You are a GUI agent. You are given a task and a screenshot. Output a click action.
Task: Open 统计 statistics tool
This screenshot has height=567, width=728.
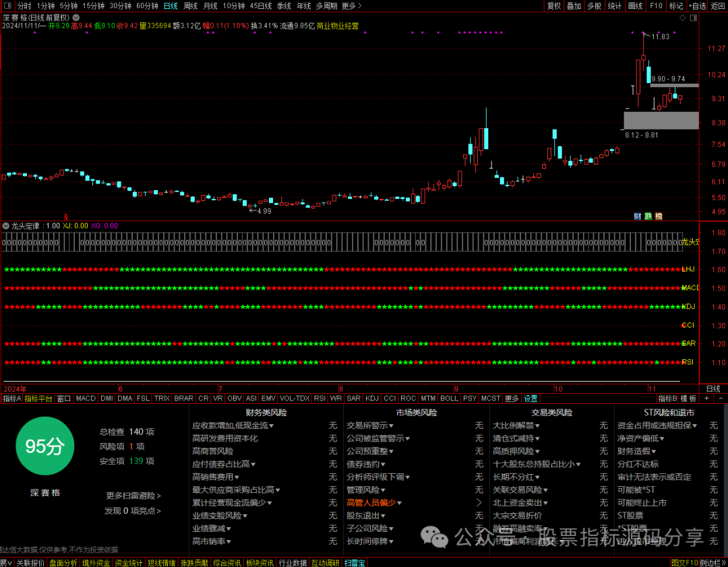click(x=614, y=6)
